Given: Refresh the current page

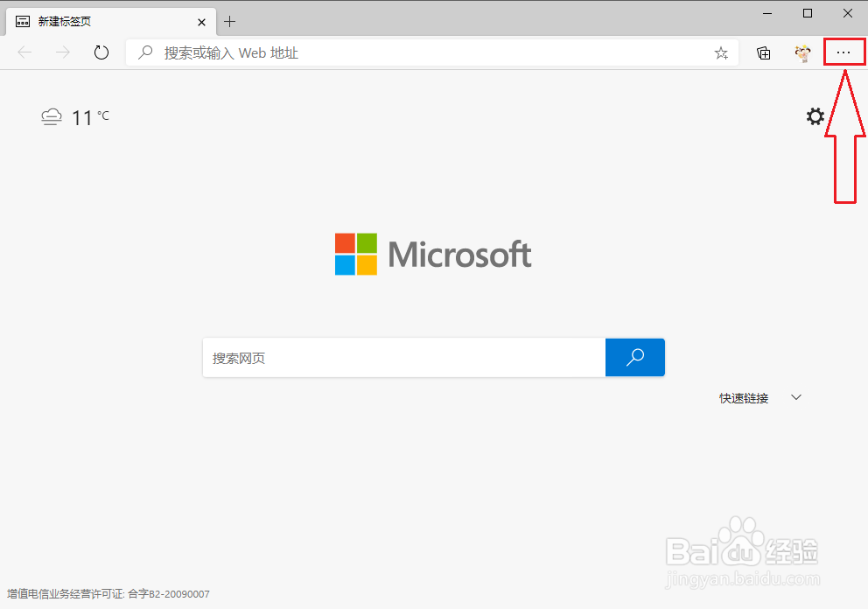Looking at the screenshot, I should (101, 52).
